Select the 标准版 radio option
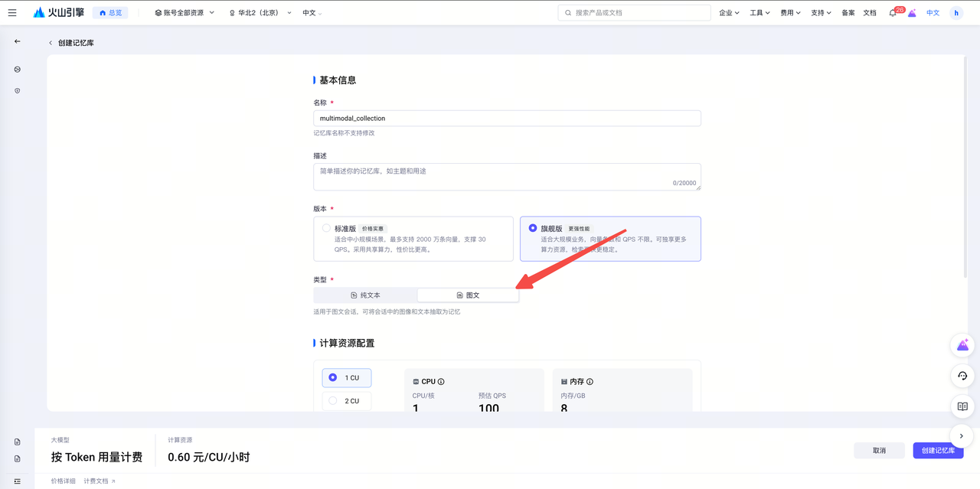Viewport: 980px width, 489px height. click(327, 228)
